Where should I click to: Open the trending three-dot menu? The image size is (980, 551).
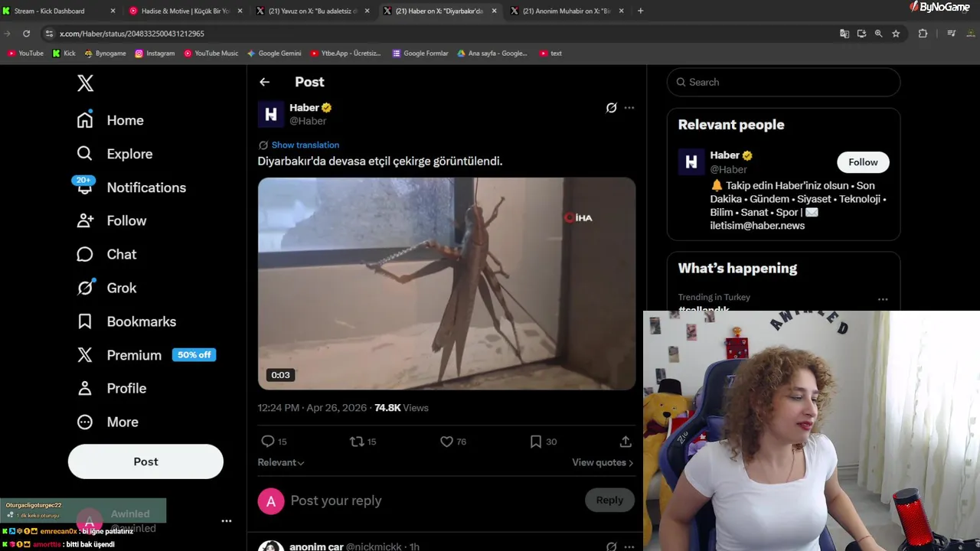click(883, 299)
